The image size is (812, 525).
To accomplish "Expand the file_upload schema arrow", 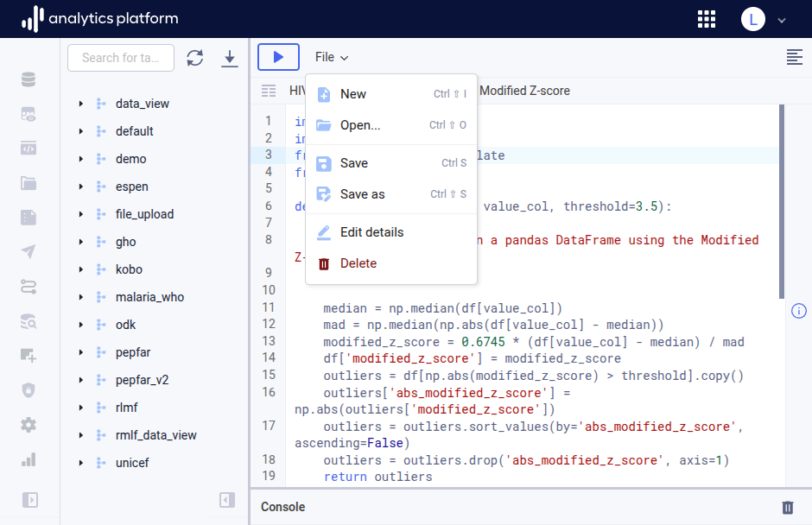I will click(81, 214).
